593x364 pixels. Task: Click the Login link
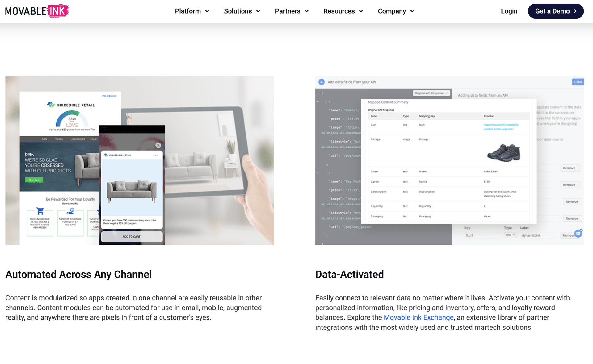[509, 11]
